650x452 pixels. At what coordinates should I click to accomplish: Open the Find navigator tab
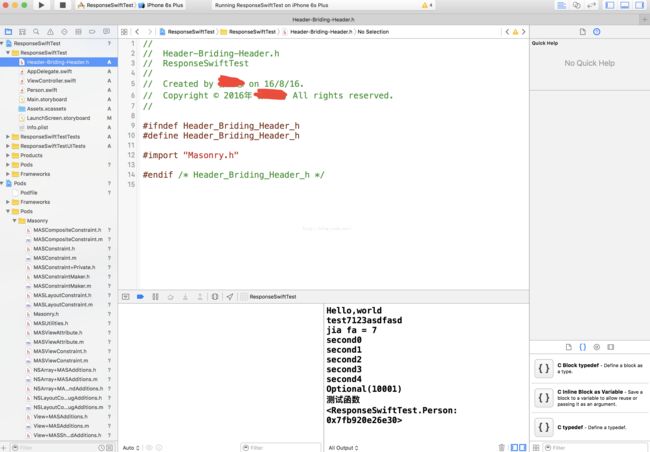click(36, 32)
